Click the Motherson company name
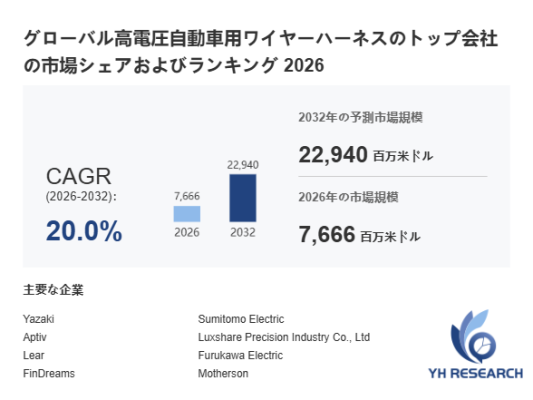 tap(223, 373)
